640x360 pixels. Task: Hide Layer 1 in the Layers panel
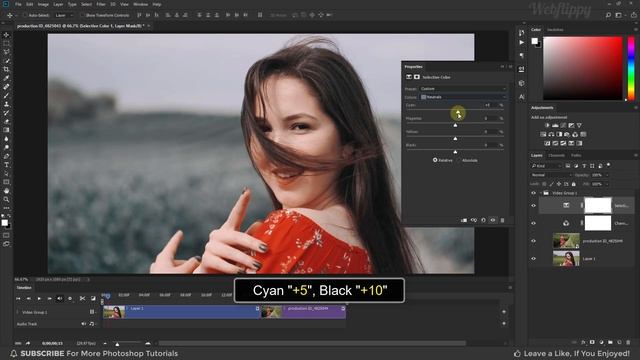[533, 259]
